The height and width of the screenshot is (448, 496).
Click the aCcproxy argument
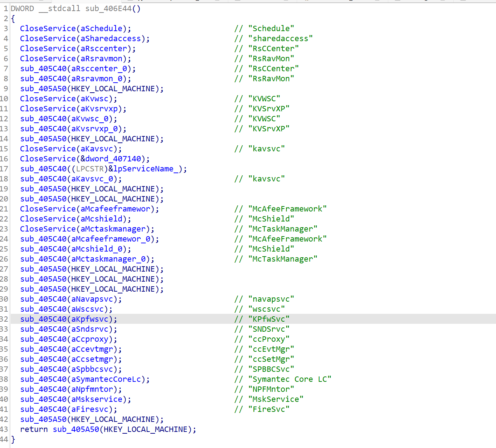tap(90, 339)
